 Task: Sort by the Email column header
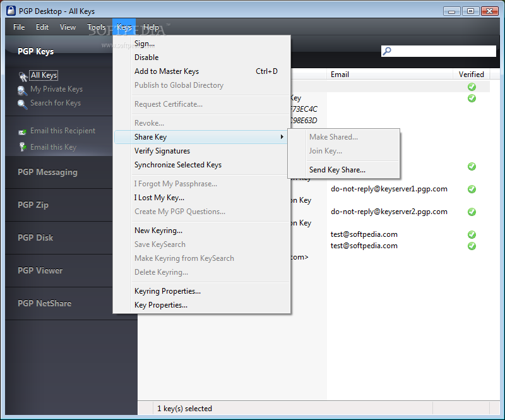(x=389, y=75)
